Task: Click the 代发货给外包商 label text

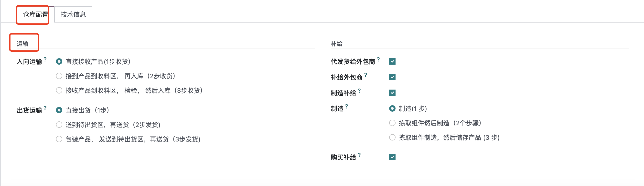Action: (353, 62)
